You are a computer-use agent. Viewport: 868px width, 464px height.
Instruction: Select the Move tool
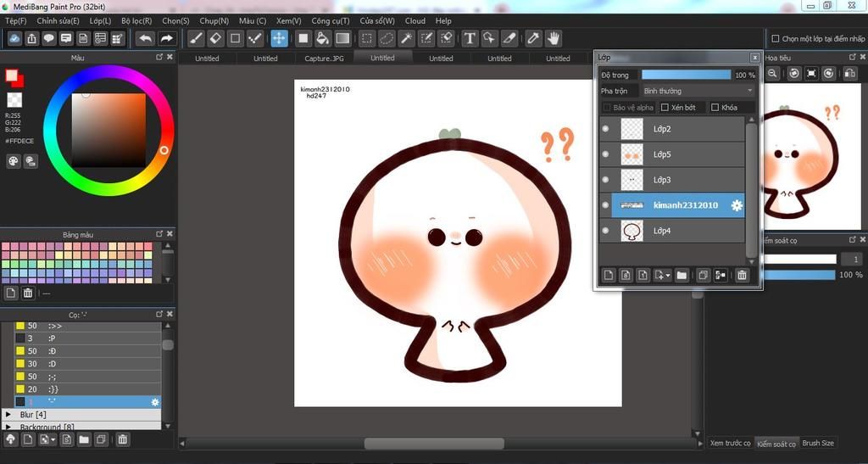(279, 38)
